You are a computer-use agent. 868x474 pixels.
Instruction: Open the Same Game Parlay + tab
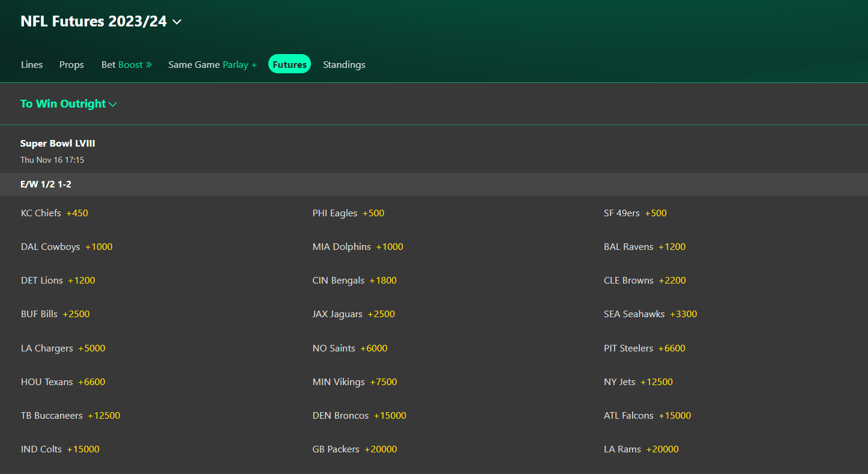tap(212, 64)
